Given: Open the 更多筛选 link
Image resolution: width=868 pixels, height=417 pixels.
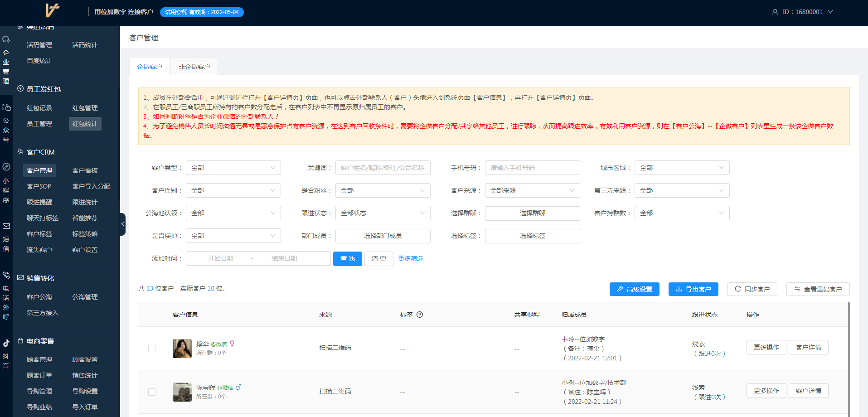Looking at the screenshot, I should [411, 258].
